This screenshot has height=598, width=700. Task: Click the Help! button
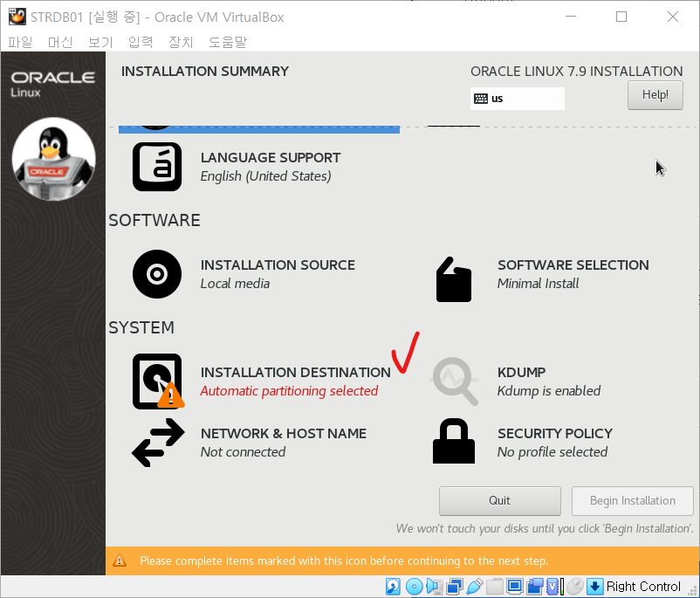[x=655, y=94]
